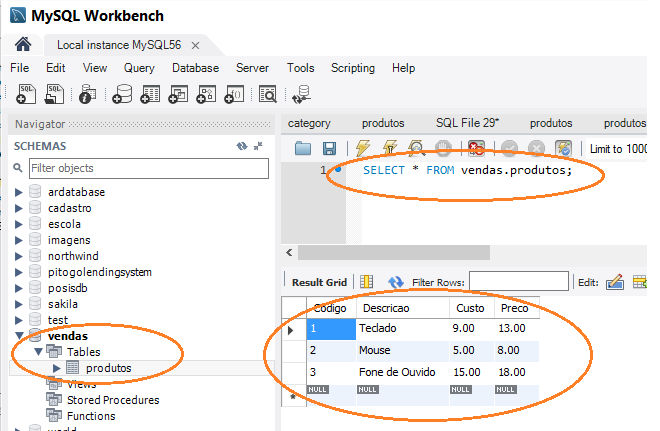Create a new stored procedure icon

pos(206,93)
